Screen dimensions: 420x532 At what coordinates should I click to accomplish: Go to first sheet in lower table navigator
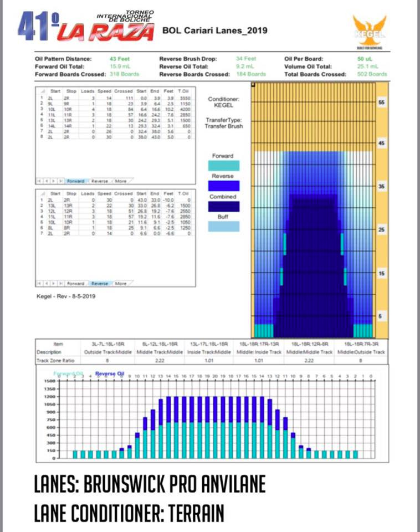[40, 283]
